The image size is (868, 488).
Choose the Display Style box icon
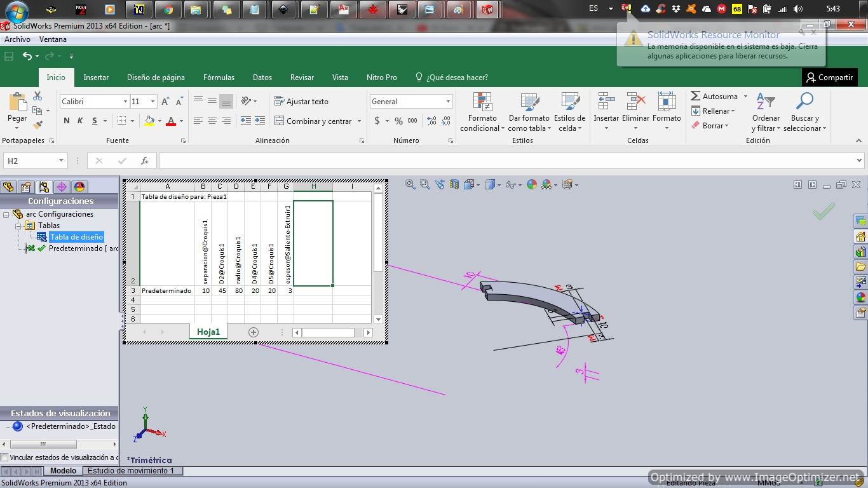click(489, 184)
